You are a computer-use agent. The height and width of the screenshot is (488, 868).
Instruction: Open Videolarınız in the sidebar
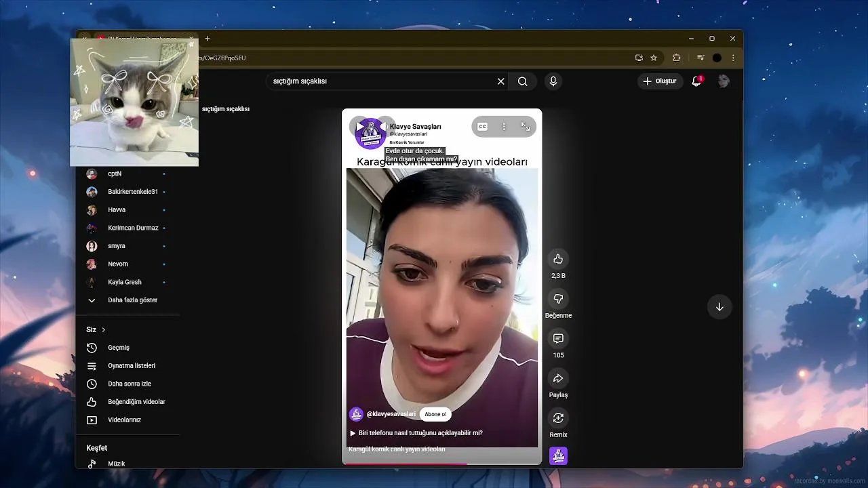[x=127, y=420]
